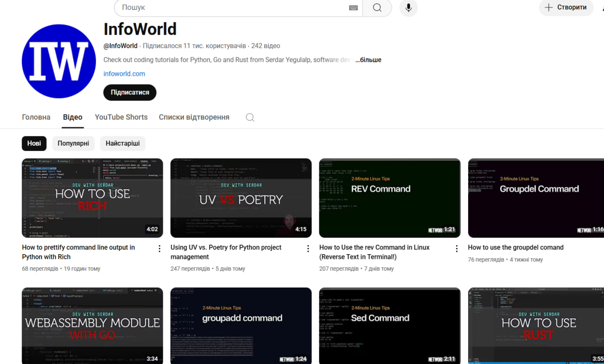
Task: Open the REV Command video thumbnail
Action: (x=390, y=198)
